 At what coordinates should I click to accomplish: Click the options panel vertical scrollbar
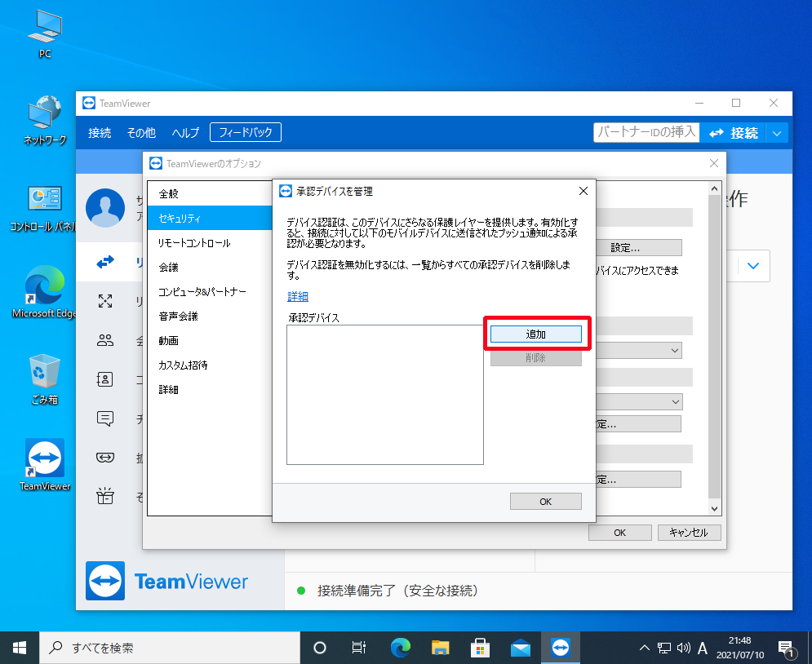point(715,343)
